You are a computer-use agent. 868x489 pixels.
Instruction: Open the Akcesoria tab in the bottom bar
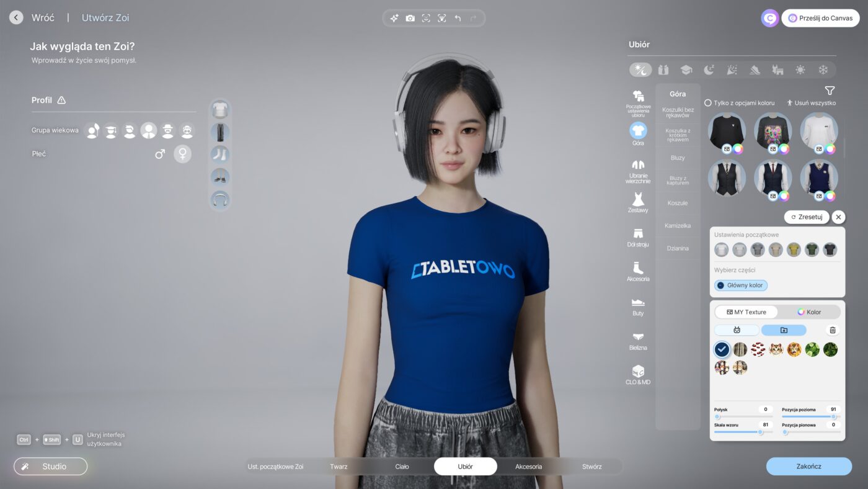point(528,467)
